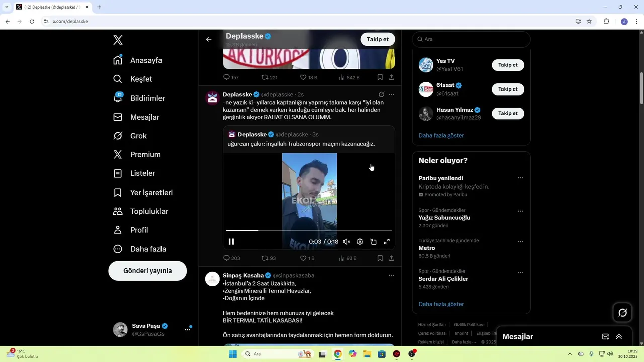Show more follow suggestions via Daha fazla göster
The height and width of the screenshot is (362, 644).
point(441,135)
